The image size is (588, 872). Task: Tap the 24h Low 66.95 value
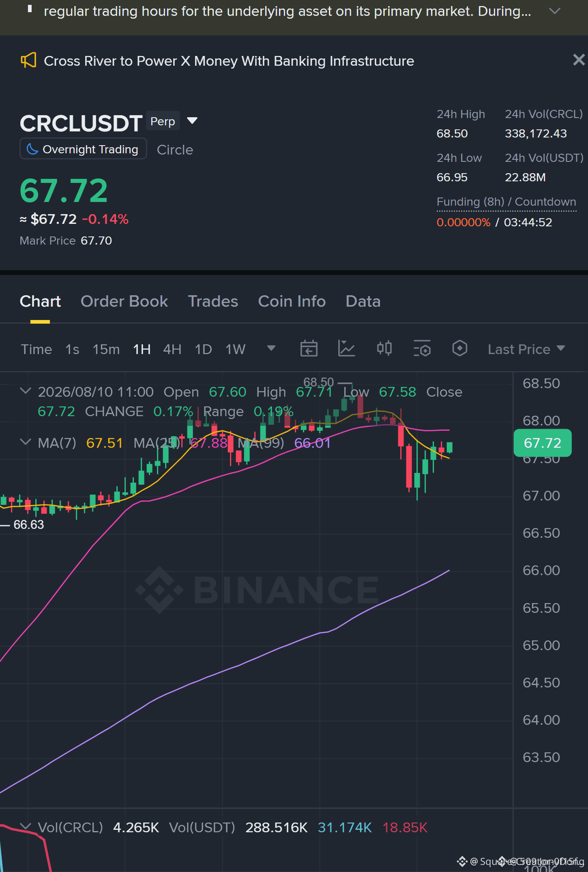pyautogui.click(x=452, y=177)
